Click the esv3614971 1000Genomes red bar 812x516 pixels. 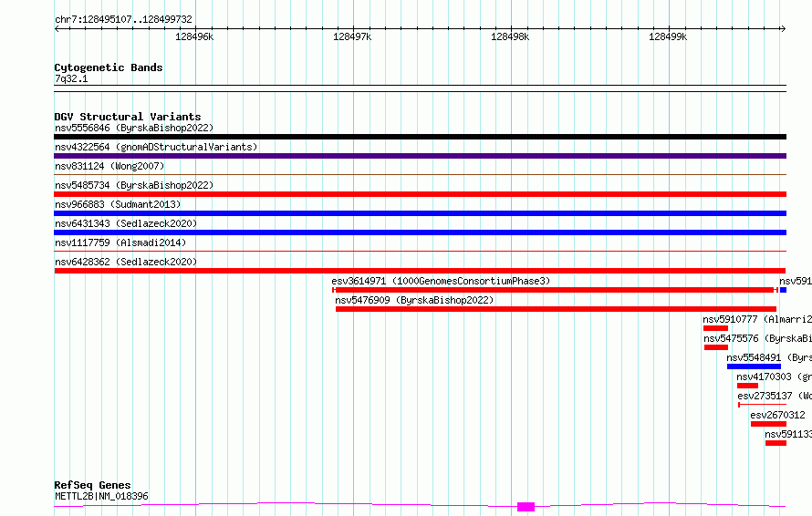click(555, 290)
